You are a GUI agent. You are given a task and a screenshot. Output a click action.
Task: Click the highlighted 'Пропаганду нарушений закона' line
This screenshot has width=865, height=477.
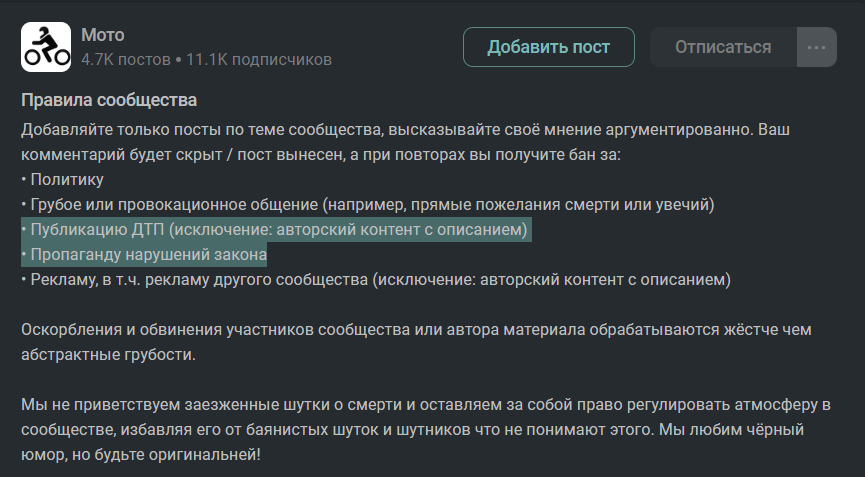point(148,255)
